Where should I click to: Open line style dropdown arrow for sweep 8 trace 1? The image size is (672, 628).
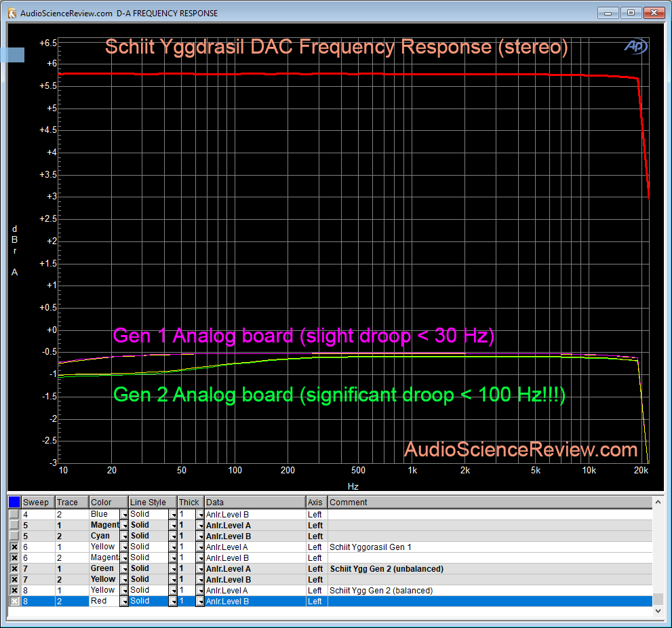(x=173, y=590)
